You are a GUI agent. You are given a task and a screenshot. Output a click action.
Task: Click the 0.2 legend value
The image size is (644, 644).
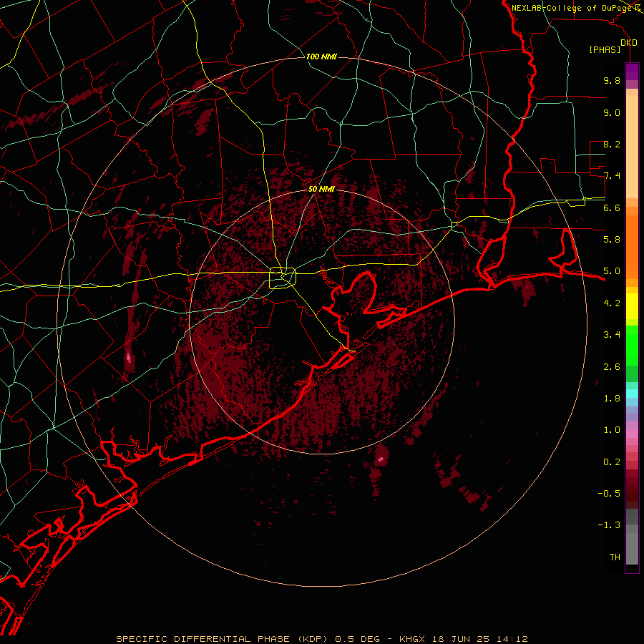tap(612, 462)
